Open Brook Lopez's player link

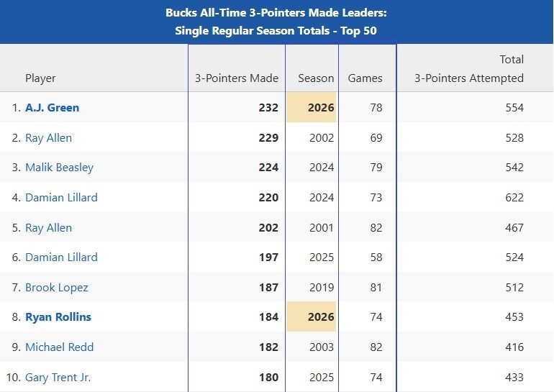click(x=57, y=288)
